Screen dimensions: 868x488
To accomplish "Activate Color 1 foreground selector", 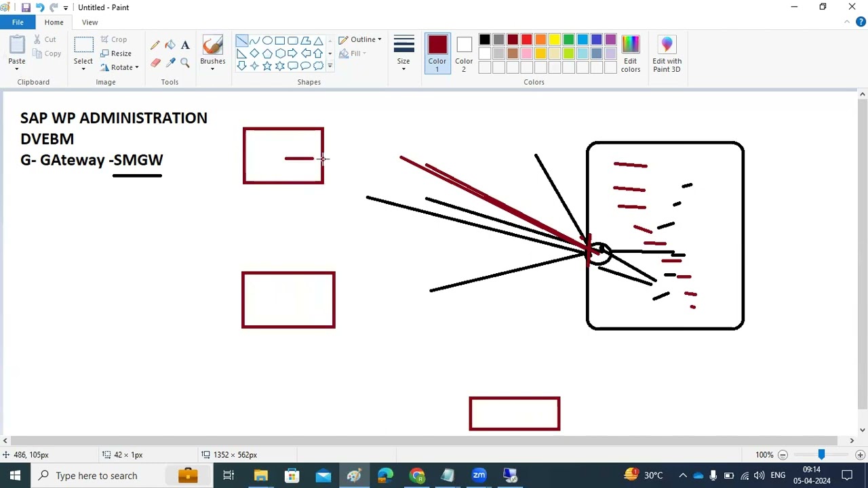I will pyautogui.click(x=437, y=54).
